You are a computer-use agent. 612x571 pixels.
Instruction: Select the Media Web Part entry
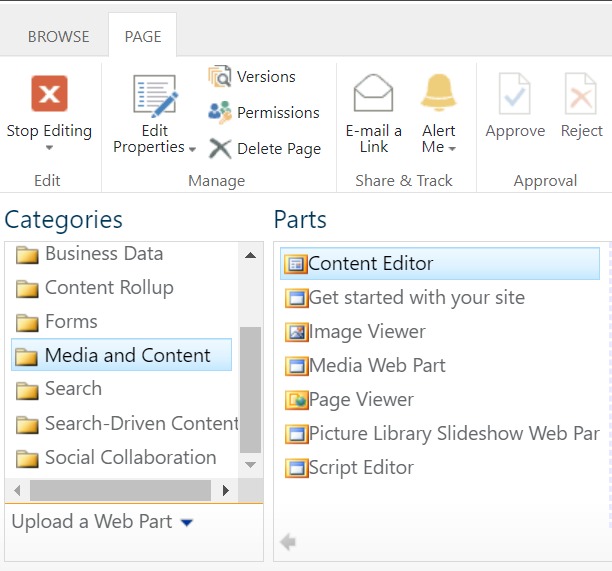coord(365,366)
